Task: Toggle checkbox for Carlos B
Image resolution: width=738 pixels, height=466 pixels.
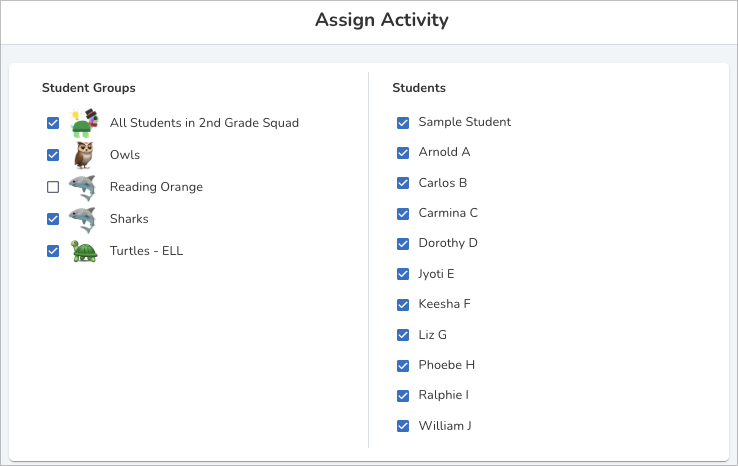Action: pos(403,183)
